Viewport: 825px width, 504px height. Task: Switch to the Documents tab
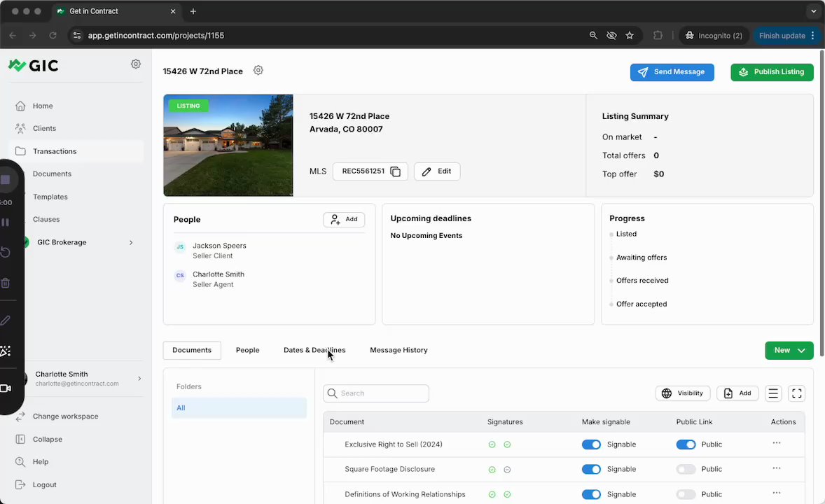click(192, 351)
